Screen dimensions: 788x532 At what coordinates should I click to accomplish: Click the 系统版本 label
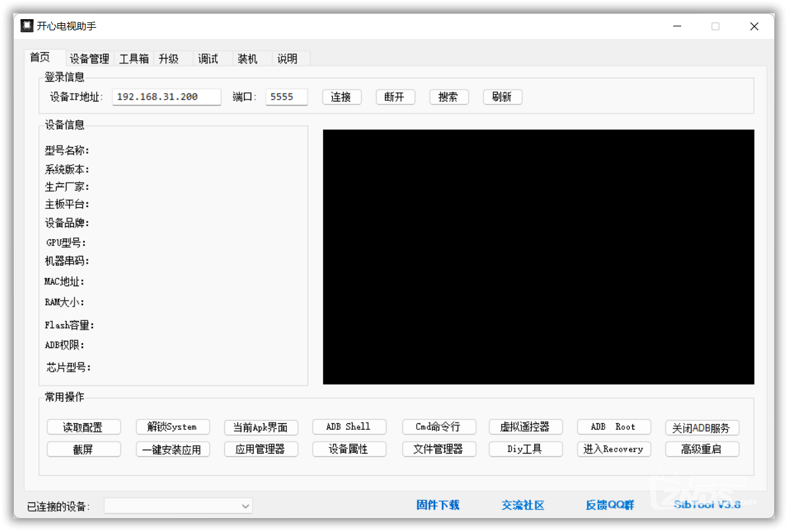pyautogui.click(x=67, y=169)
